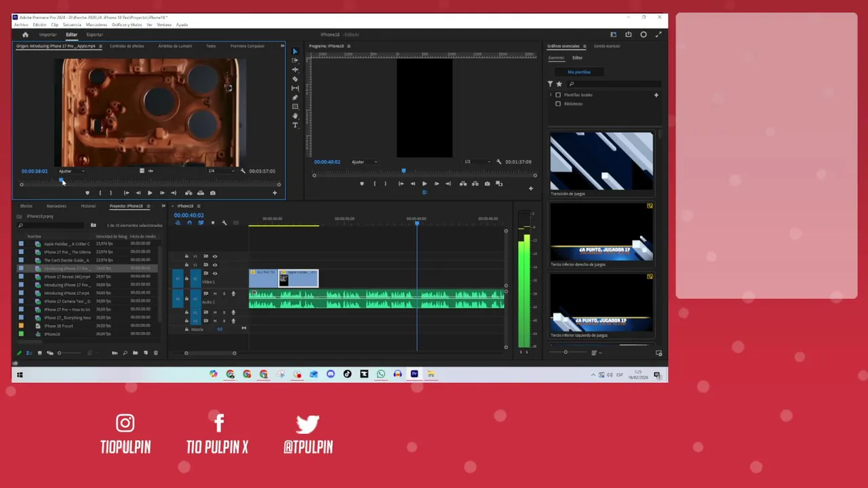Click New Bin folder icon in Project panel
The image size is (868, 488).
(135, 353)
